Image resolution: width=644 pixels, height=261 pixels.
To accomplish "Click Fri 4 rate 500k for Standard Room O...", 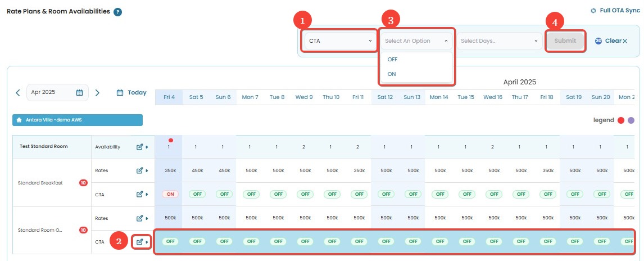I will [170, 218].
